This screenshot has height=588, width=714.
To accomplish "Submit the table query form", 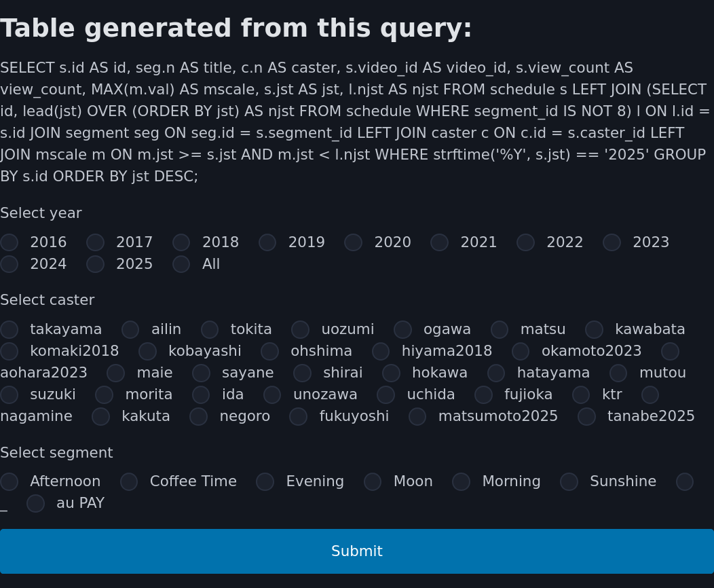I will 357,551.
